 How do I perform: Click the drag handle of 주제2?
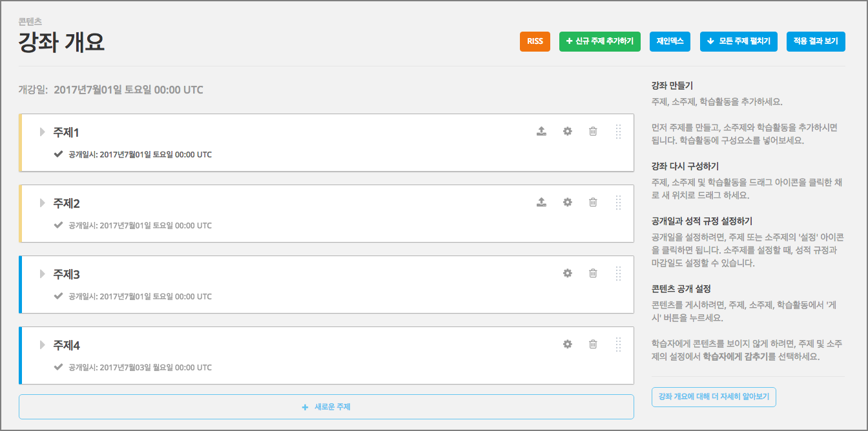pyautogui.click(x=618, y=203)
